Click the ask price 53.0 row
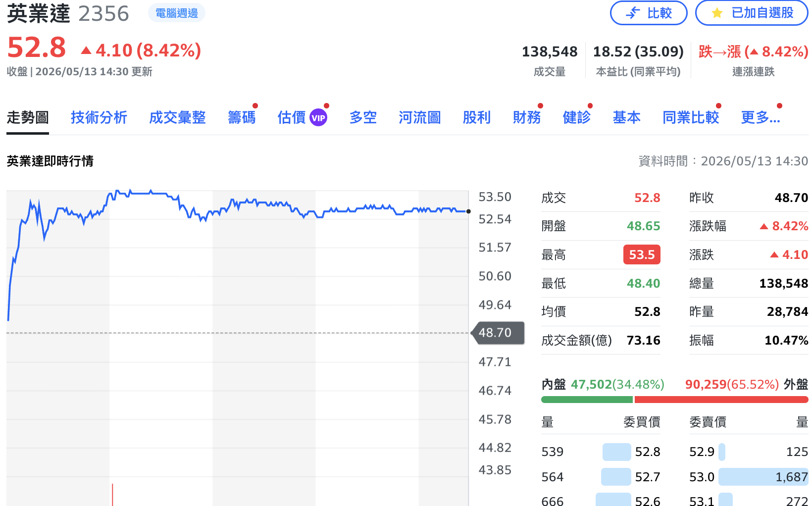812x506 pixels. (749, 477)
